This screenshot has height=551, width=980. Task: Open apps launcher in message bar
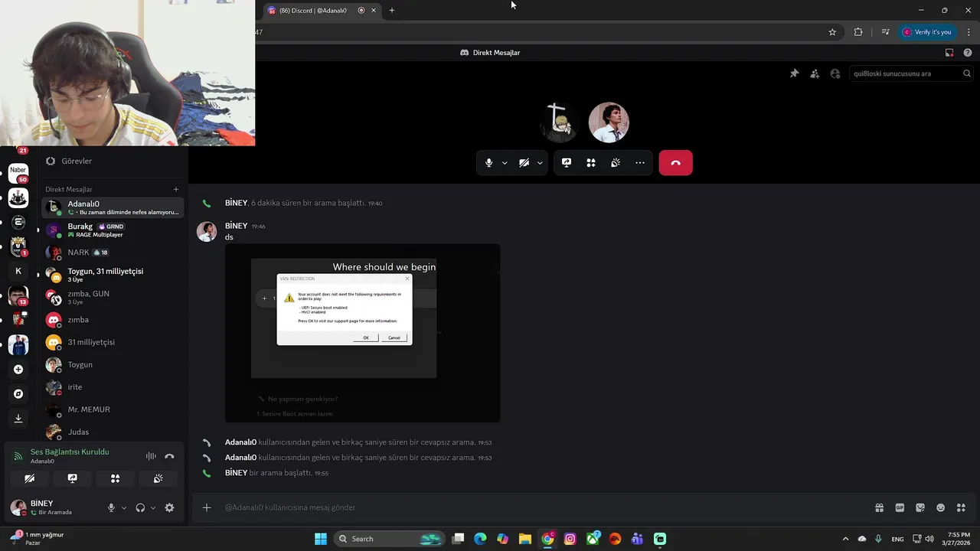(x=962, y=507)
